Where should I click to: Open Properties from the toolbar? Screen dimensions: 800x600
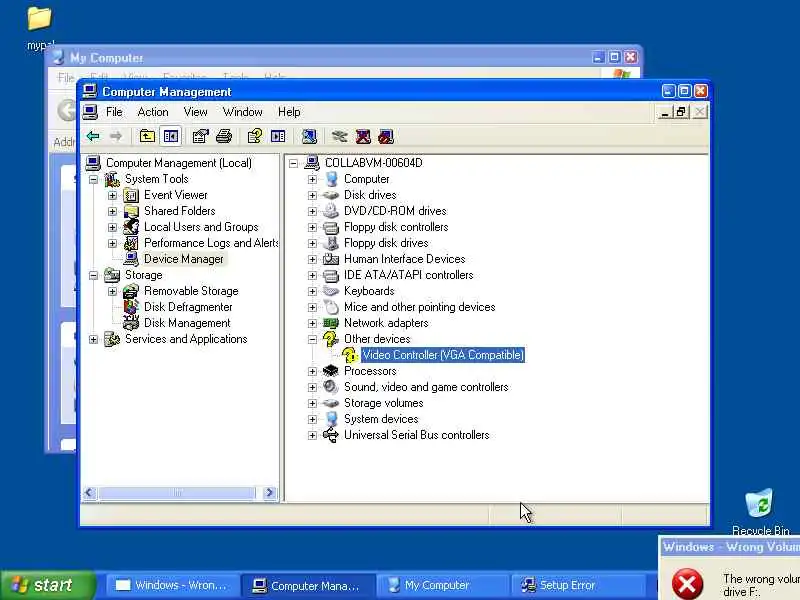[x=200, y=136]
